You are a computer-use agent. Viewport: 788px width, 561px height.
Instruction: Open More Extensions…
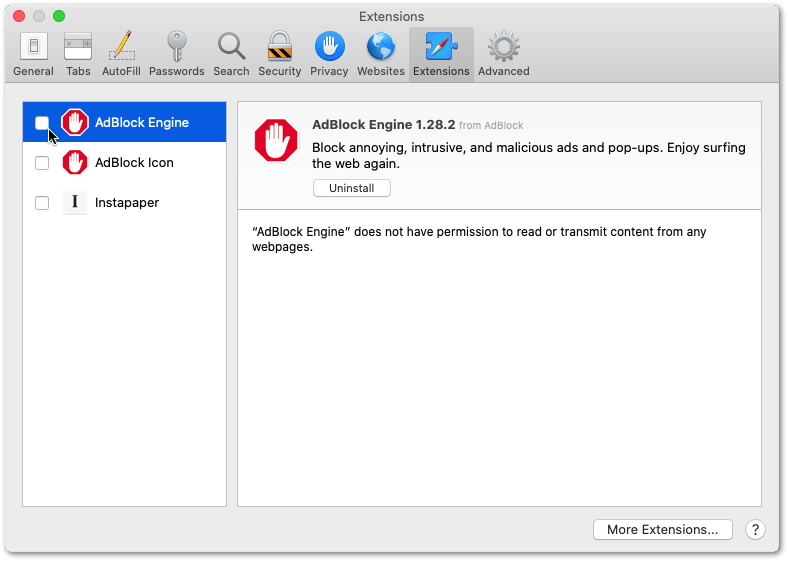coord(662,529)
